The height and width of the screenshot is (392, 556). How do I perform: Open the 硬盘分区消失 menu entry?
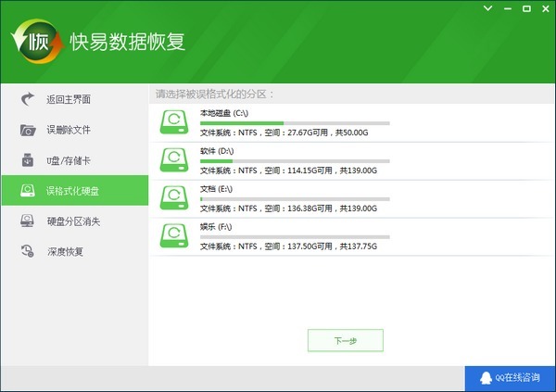point(75,221)
